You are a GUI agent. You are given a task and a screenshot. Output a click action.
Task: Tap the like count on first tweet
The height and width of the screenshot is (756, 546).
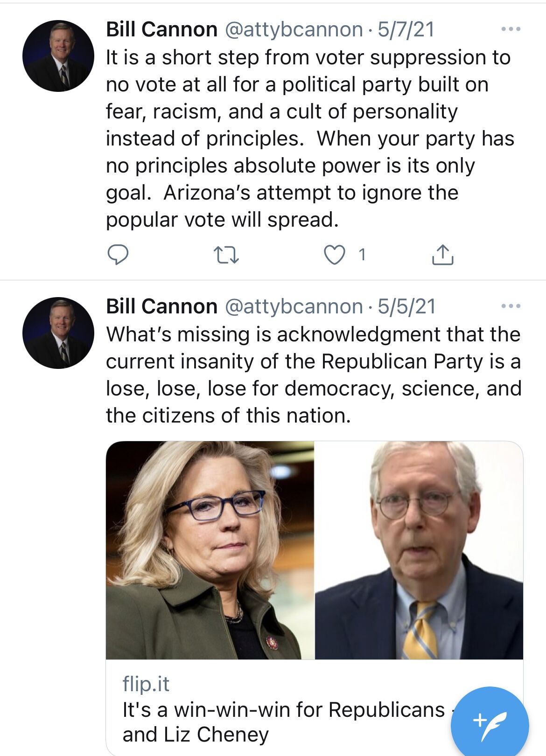(362, 255)
